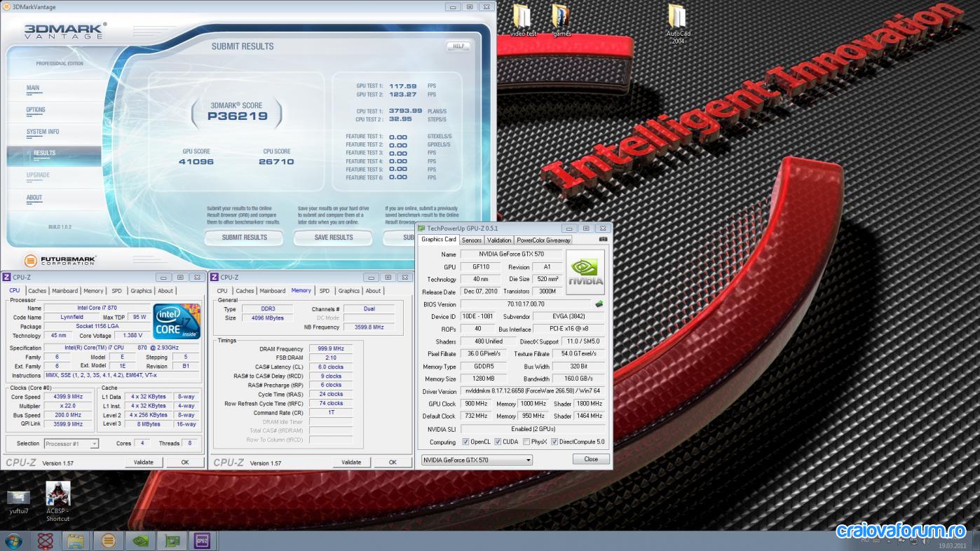Click GPU-Z screenshot camera icon

(x=603, y=239)
